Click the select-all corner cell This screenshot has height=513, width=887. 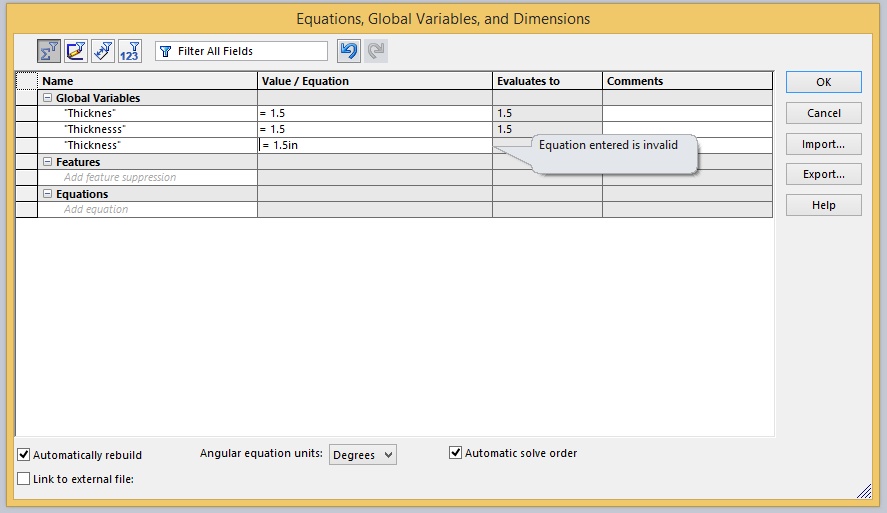27,81
